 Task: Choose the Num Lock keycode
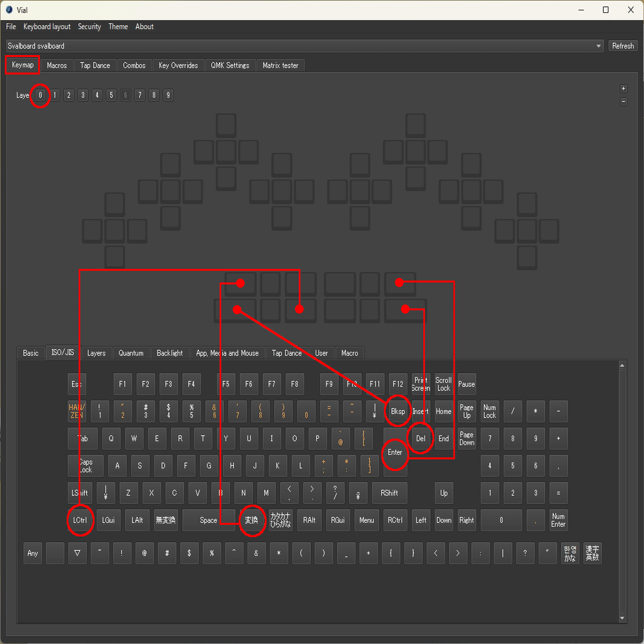[490, 411]
